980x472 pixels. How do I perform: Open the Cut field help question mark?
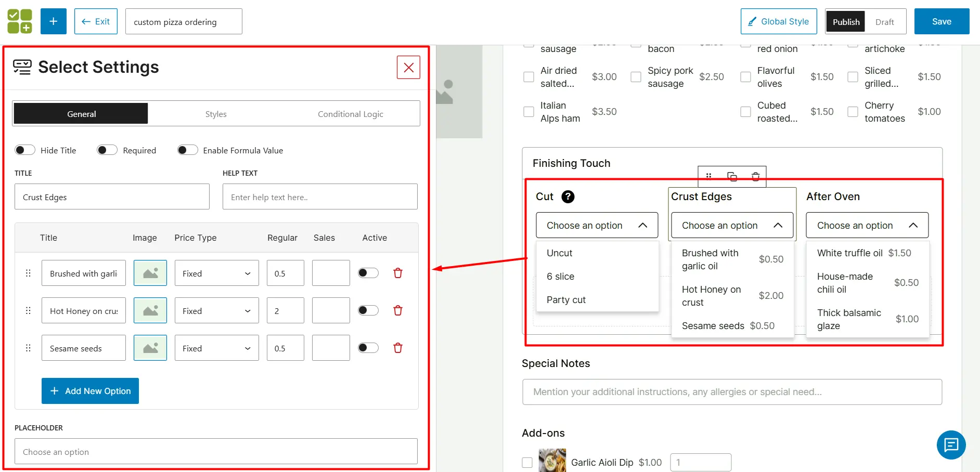click(568, 196)
